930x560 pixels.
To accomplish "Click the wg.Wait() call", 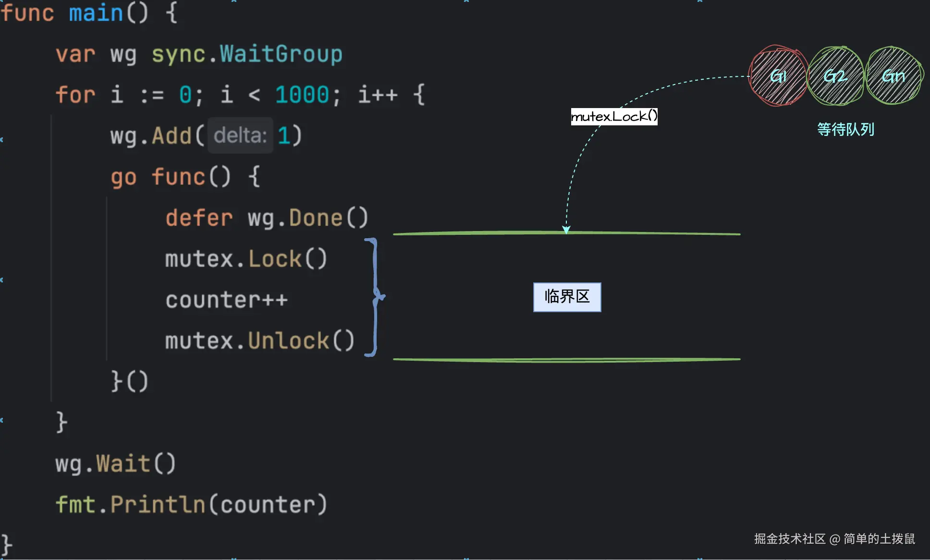I will coord(115,464).
